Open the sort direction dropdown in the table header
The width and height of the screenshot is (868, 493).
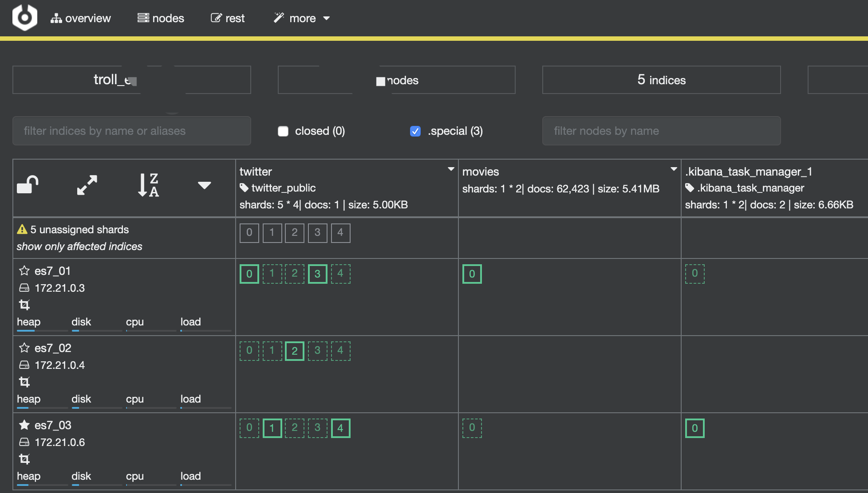tap(204, 186)
